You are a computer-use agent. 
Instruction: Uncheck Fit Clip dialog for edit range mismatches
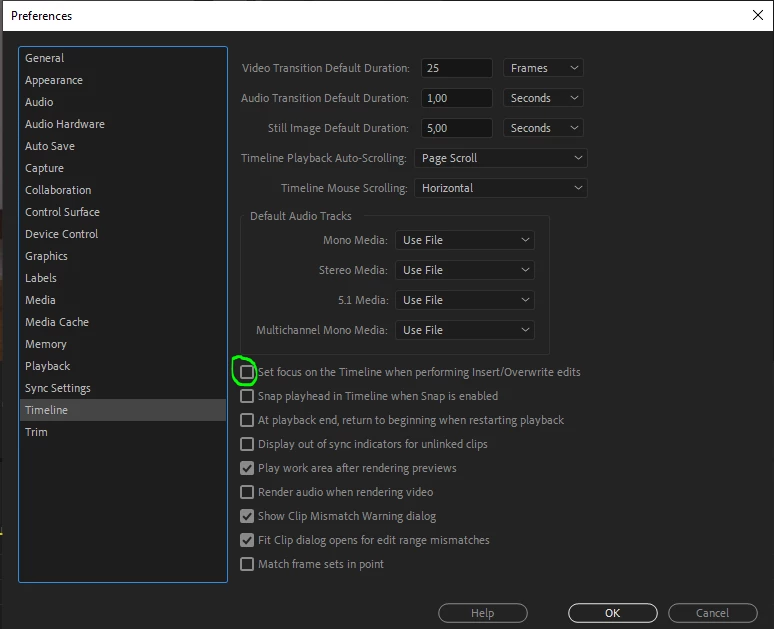pyautogui.click(x=247, y=540)
